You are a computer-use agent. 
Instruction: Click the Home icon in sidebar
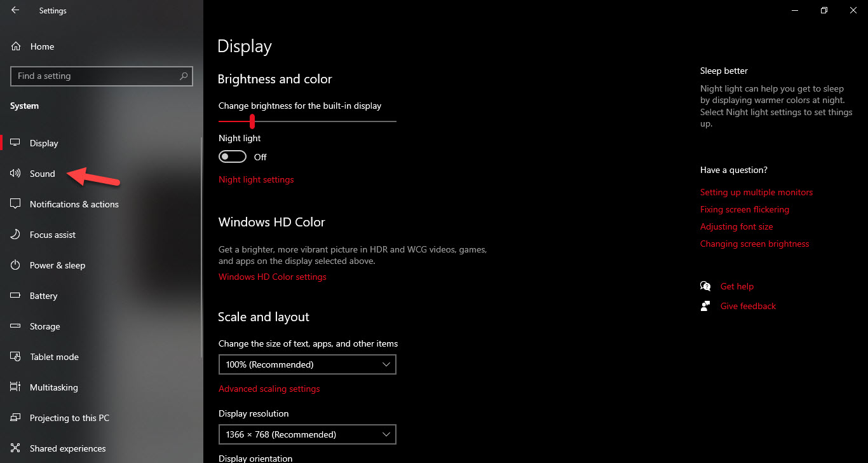[x=16, y=46]
